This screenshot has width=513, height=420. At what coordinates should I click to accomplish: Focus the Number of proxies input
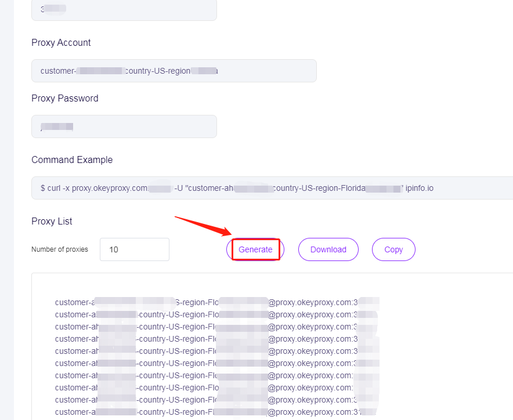134,249
